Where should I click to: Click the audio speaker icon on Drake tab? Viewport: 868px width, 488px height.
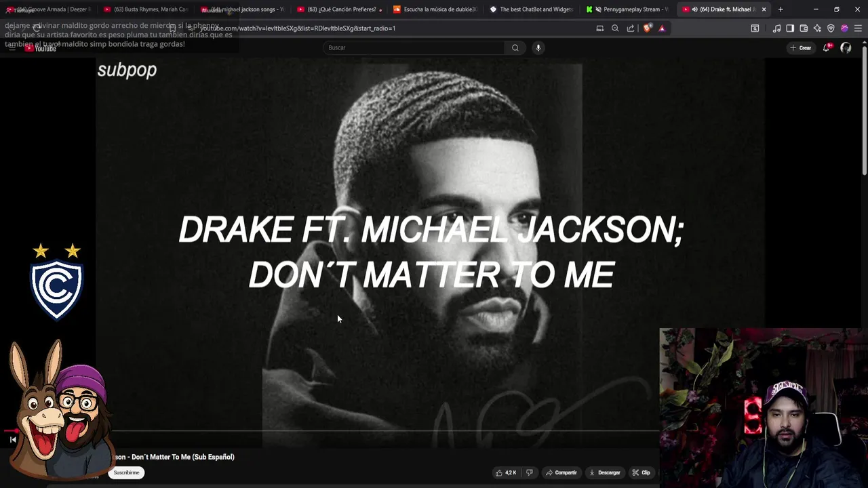tap(694, 9)
